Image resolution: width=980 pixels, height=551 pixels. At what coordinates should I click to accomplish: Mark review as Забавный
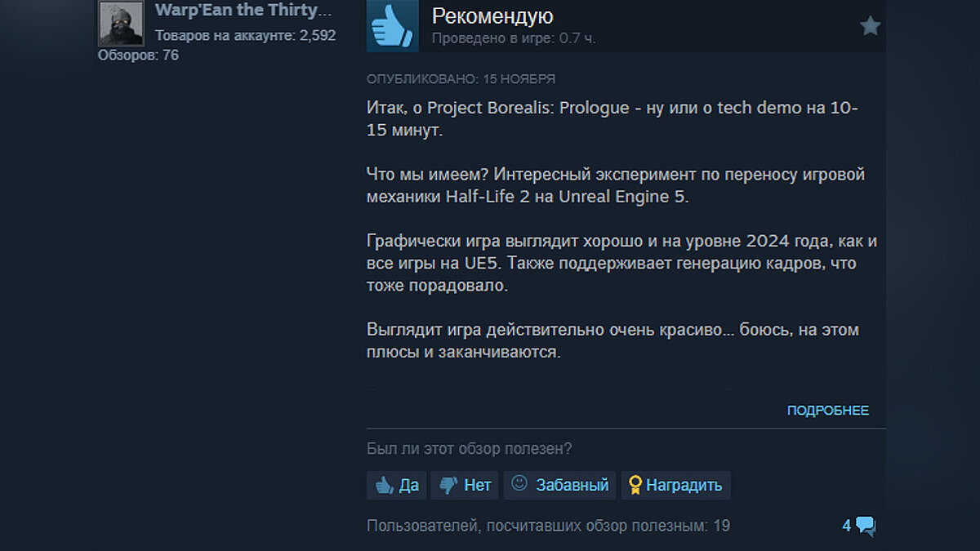(x=560, y=485)
